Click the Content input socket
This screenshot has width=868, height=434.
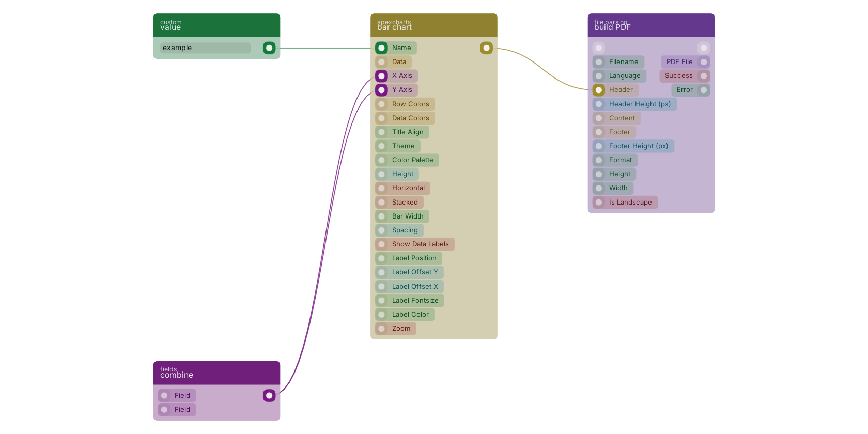pyautogui.click(x=599, y=118)
